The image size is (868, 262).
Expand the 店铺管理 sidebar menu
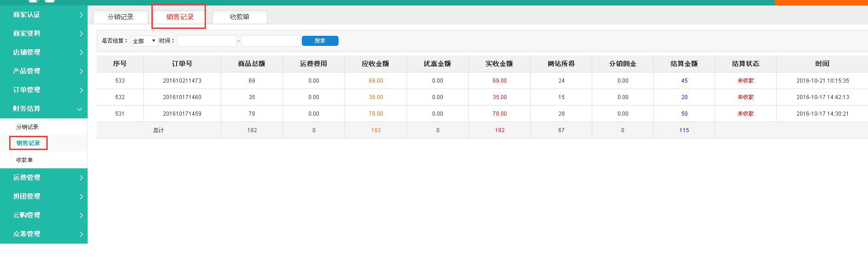44,52
